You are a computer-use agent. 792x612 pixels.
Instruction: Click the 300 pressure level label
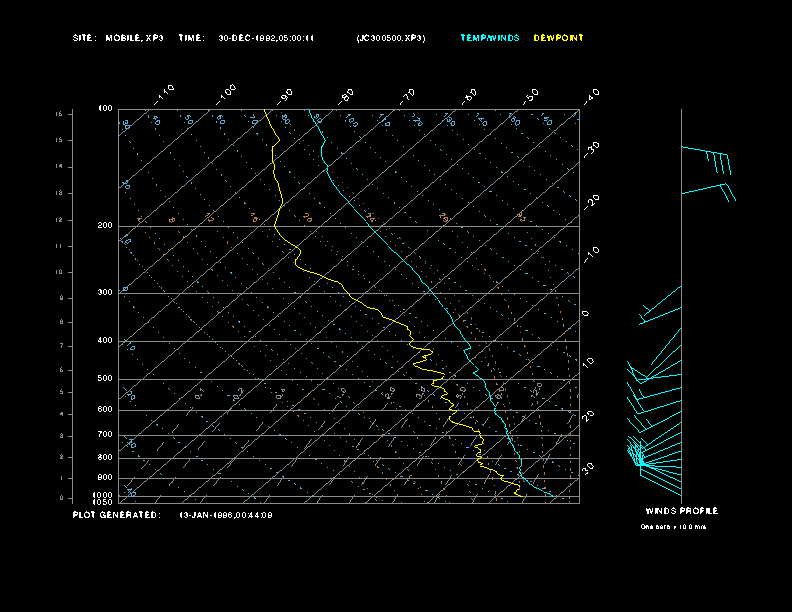(105, 292)
